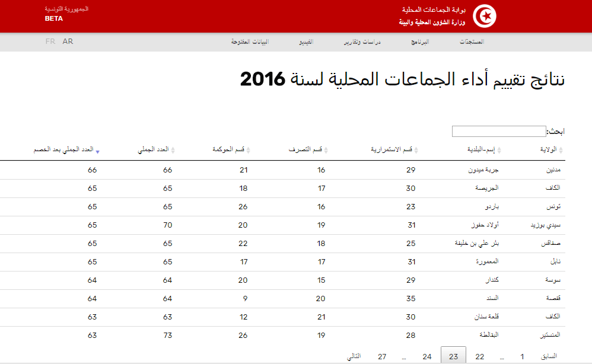Image resolution: width=592 pixels, height=364 pixels.
Task: Open the دراسات وتقارير menu item
Action: (x=362, y=41)
